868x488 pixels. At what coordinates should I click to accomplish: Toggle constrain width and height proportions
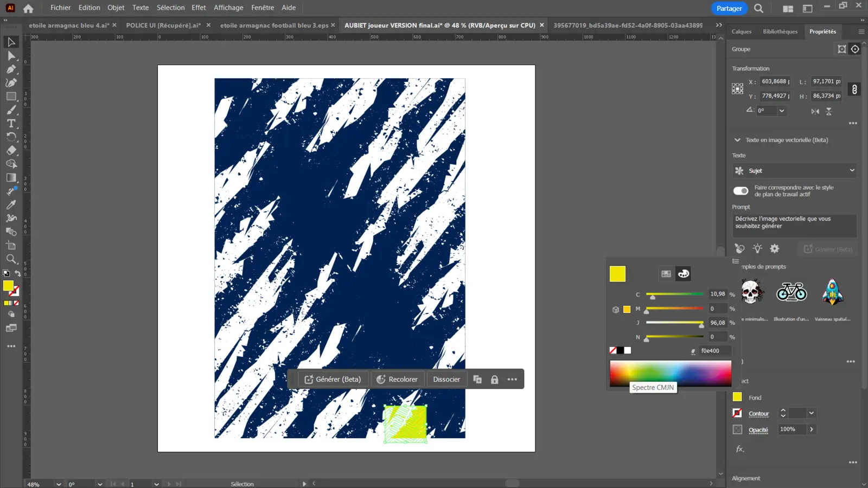[854, 89]
